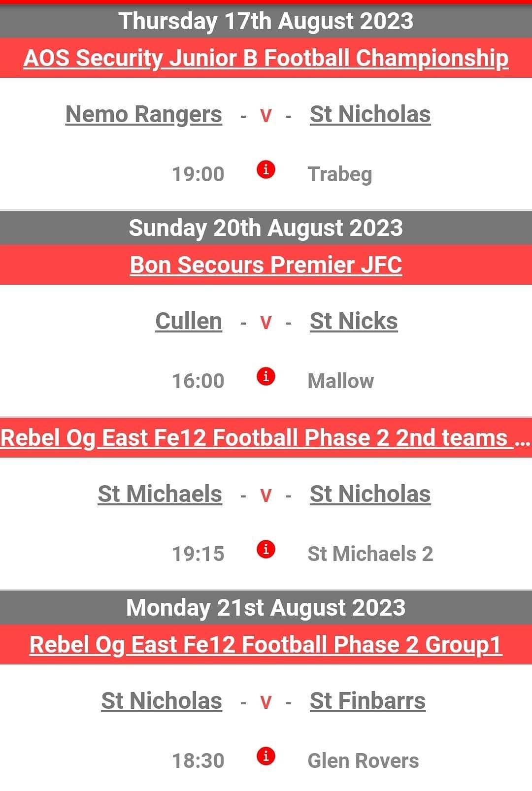The width and height of the screenshot is (532, 791).
Task: Click the Trabeg venue name
Action: tap(340, 175)
